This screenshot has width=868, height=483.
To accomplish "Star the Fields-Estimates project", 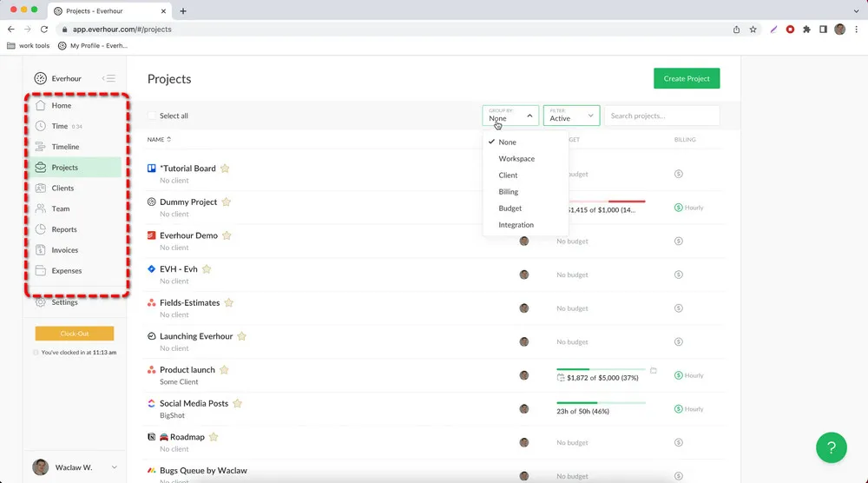I will [x=228, y=303].
